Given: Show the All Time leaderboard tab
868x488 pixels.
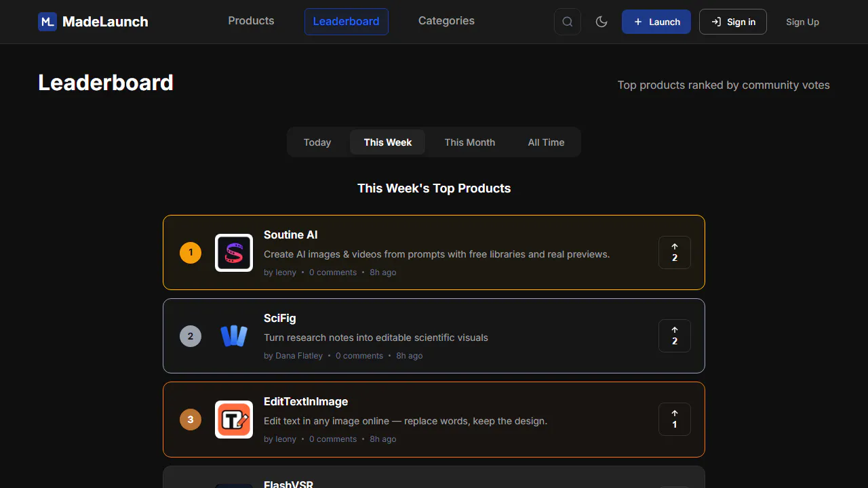Looking at the screenshot, I should click(547, 142).
